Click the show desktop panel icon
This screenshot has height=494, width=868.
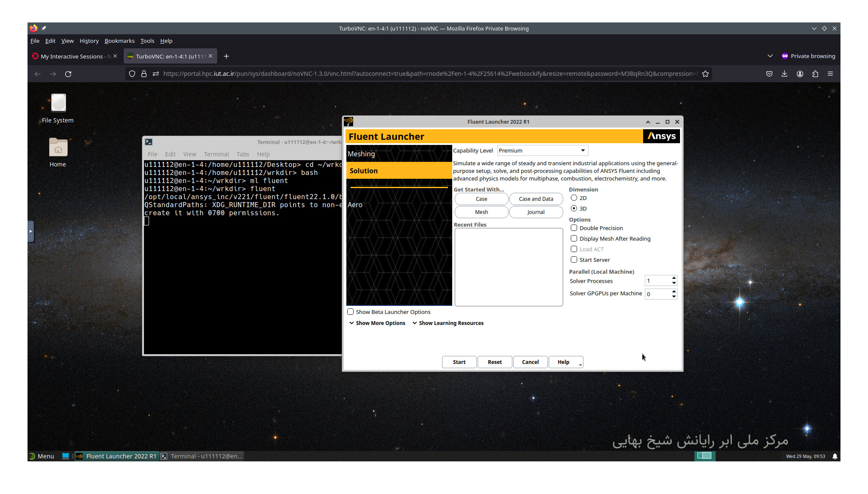[x=66, y=456]
